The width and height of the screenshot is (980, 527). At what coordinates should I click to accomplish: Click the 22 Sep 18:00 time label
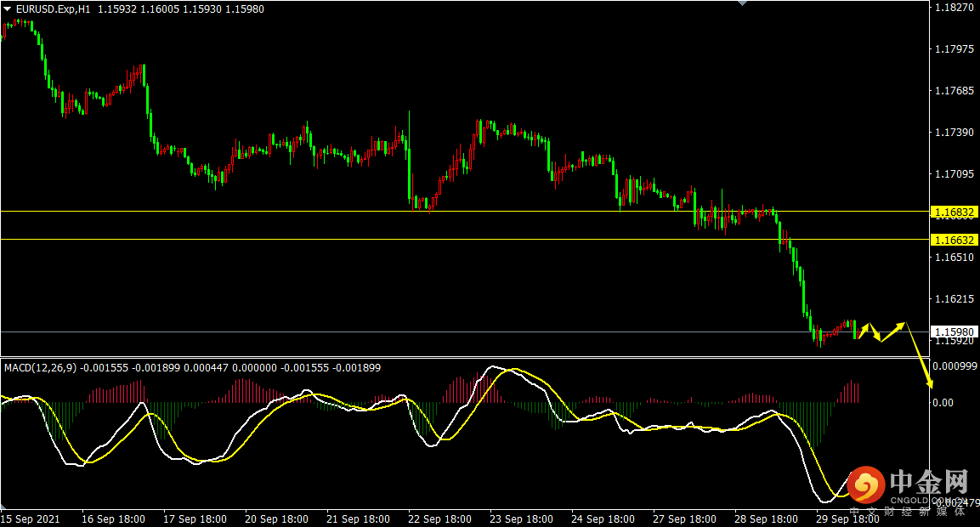[440, 518]
